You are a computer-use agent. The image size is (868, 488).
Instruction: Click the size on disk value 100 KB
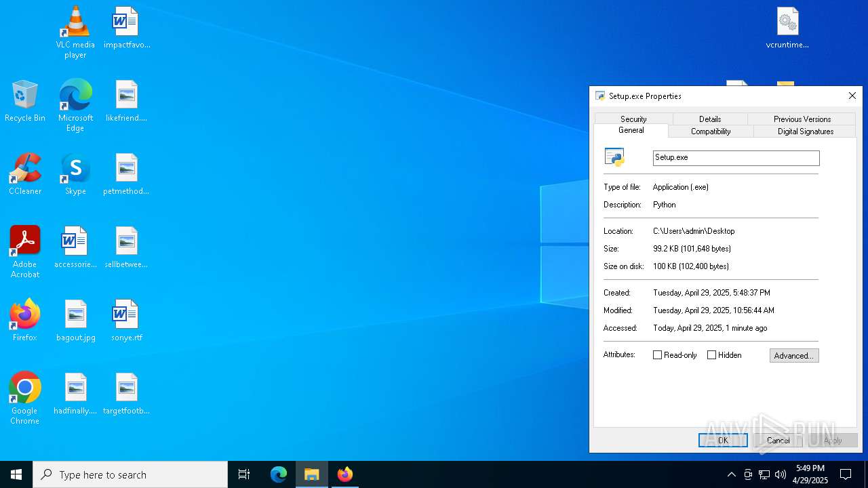pyautogui.click(x=691, y=266)
